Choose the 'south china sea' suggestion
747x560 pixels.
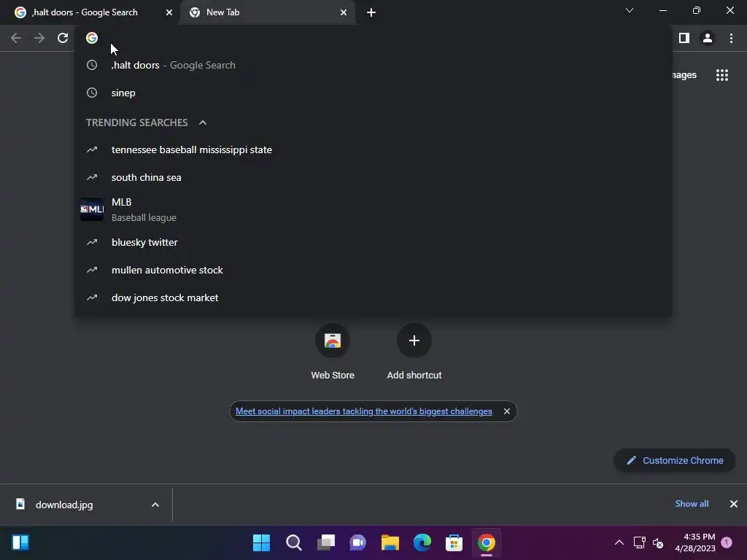pos(373,178)
